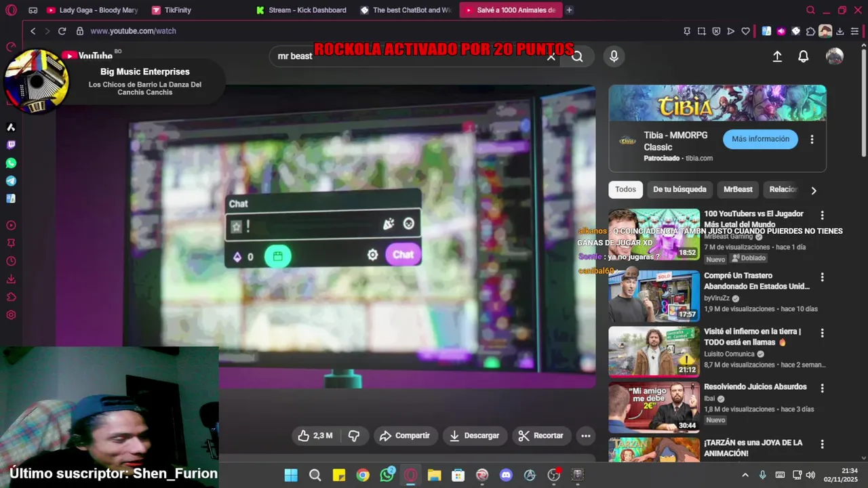868x488 pixels.
Task: Open WhatsApp in the Opera sidebar
Action: pyautogui.click(x=11, y=163)
